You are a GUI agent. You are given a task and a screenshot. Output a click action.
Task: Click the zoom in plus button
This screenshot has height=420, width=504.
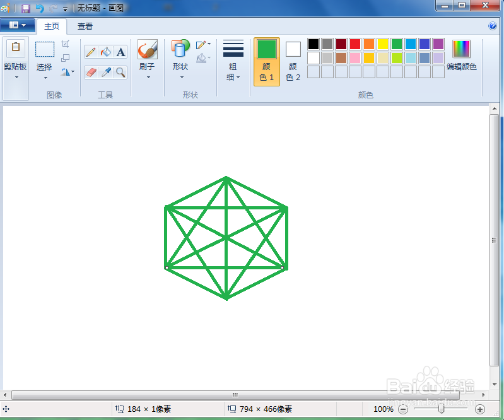tap(480, 409)
